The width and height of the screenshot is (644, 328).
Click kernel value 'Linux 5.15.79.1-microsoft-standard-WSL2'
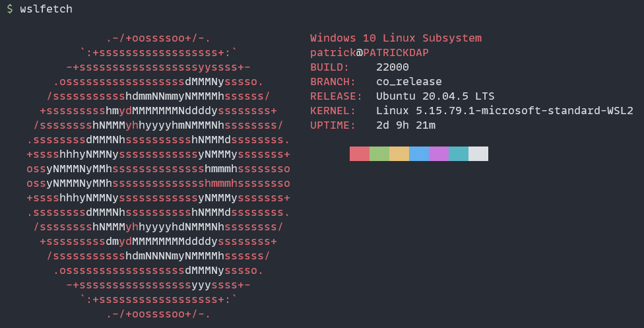[505, 111]
